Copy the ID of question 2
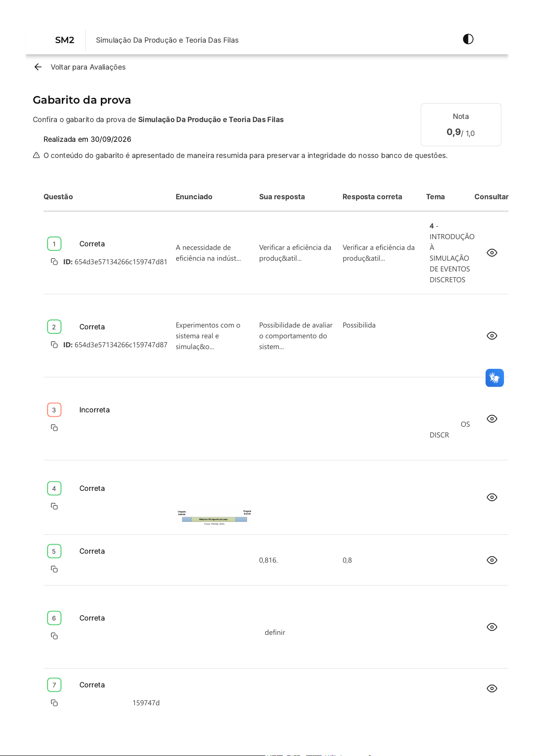The width and height of the screenshot is (534, 756). [x=54, y=345]
